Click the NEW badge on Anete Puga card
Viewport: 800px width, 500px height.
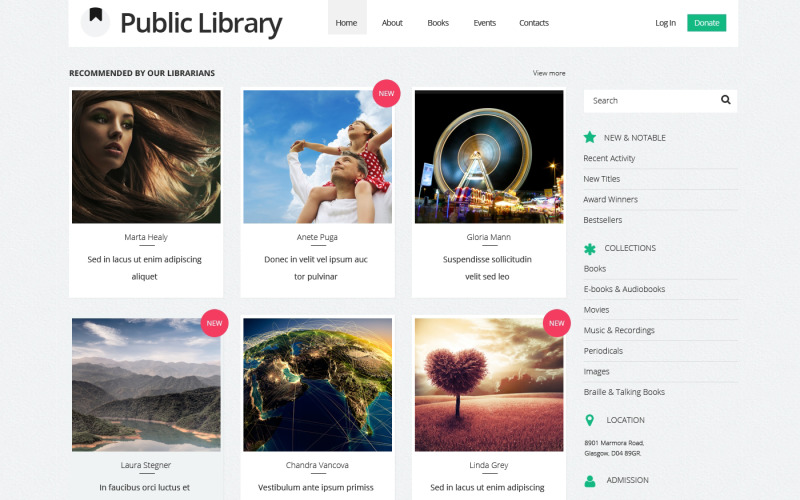click(x=386, y=93)
